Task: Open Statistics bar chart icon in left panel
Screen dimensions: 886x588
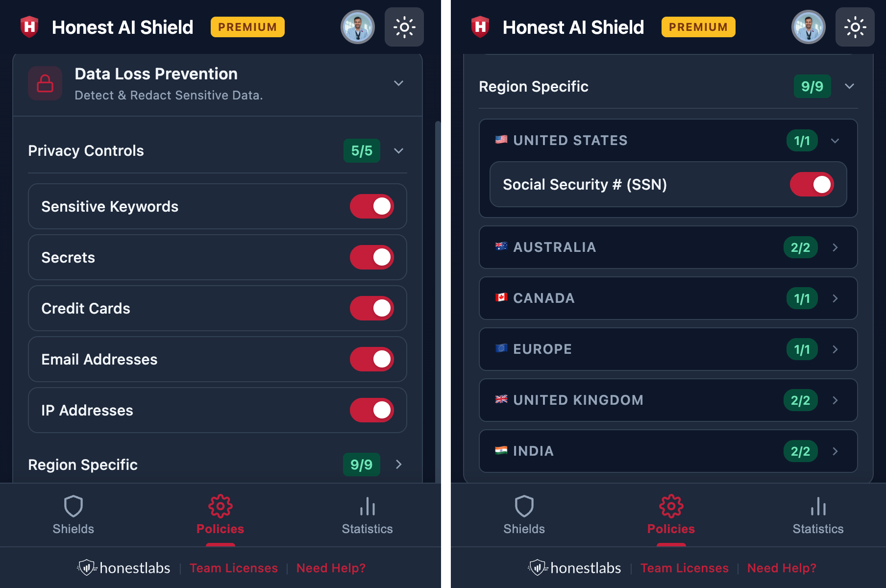Action: point(367,506)
